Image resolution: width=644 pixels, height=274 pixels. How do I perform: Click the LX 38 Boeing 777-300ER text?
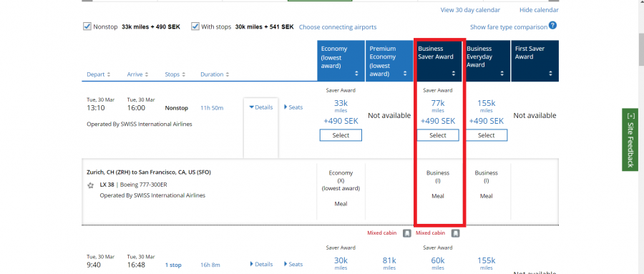[x=134, y=185]
